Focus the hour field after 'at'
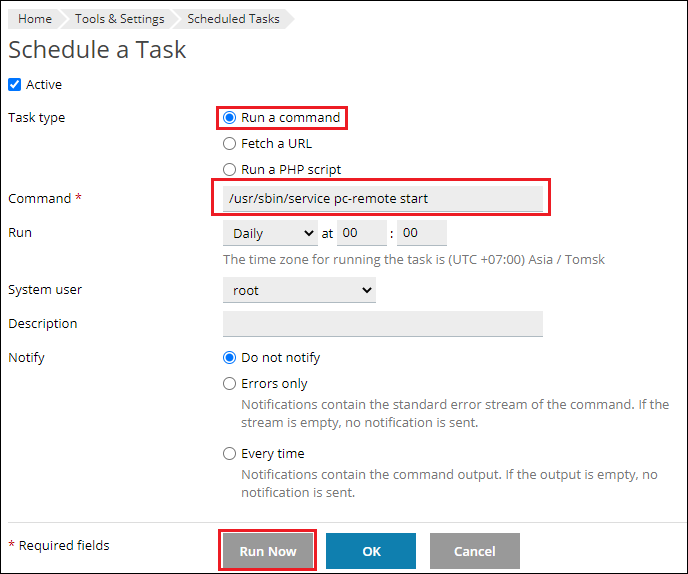The height and width of the screenshot is (574, 688). tap(361, 234)
